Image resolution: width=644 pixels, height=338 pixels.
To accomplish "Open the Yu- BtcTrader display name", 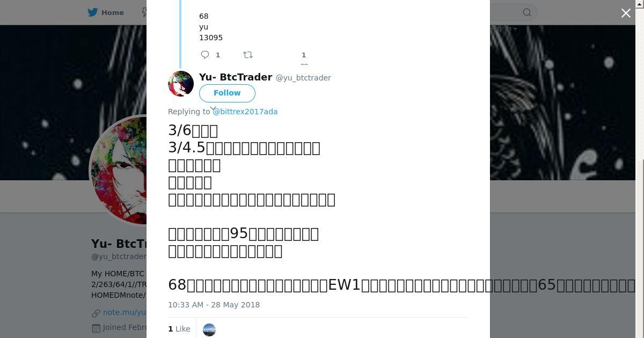I will 236,77.
